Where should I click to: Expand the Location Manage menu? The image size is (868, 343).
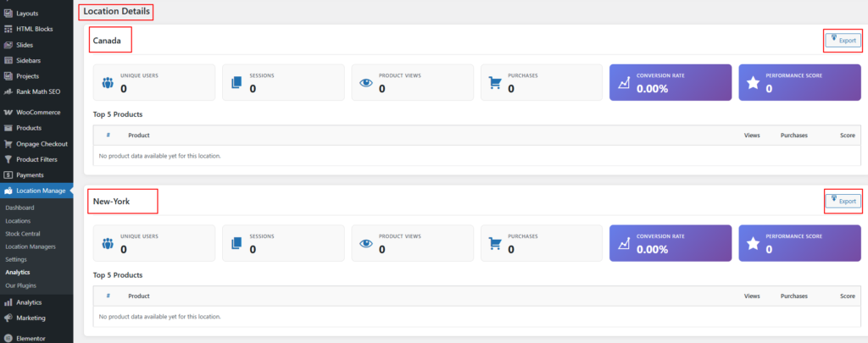point(40,191)
